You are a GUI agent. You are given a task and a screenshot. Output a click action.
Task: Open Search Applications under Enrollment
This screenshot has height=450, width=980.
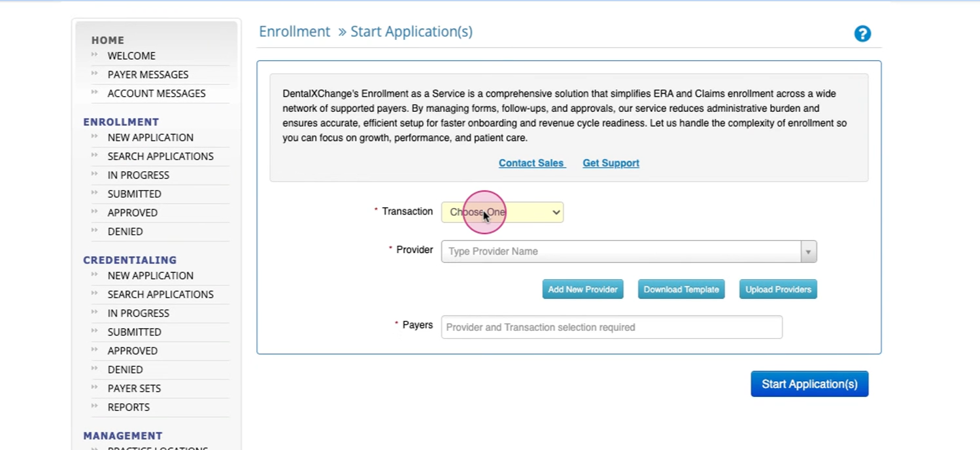(x=160, y=156)
